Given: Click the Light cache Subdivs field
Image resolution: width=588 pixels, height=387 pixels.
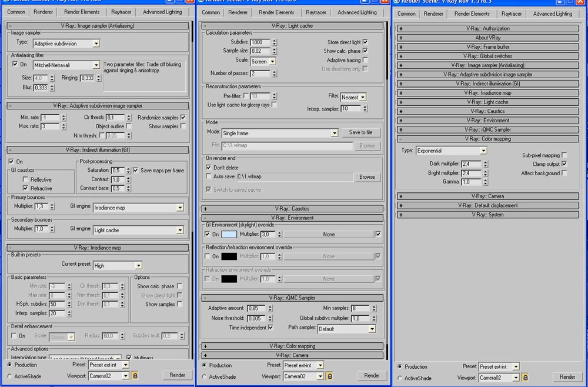Looking at the screenshot, I should click(260, 42).
